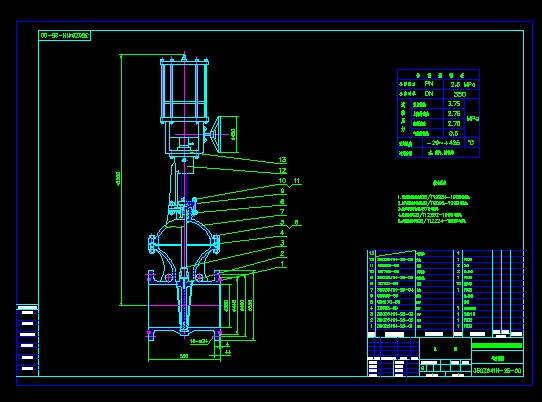This screenshot has height=402, width=542.
Task: Select the "PN" label in the parameter table
Action: pos(429,84)
